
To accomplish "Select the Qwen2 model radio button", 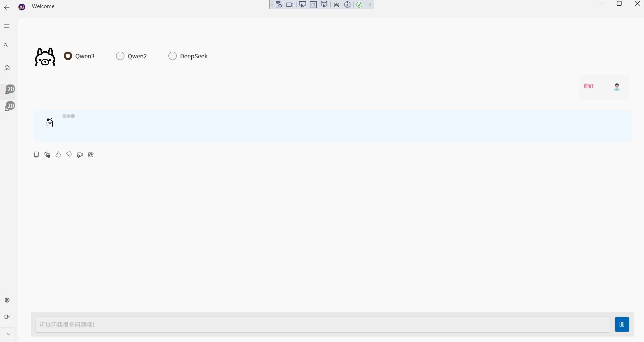I will (120, 56).
